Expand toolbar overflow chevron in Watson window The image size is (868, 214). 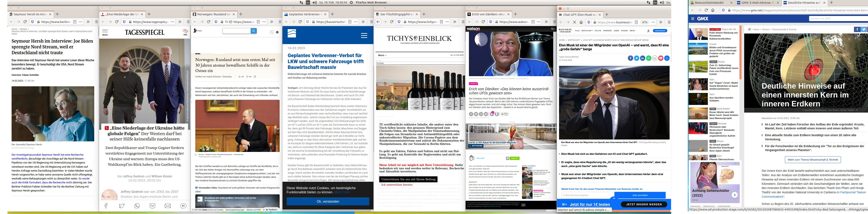547,22
